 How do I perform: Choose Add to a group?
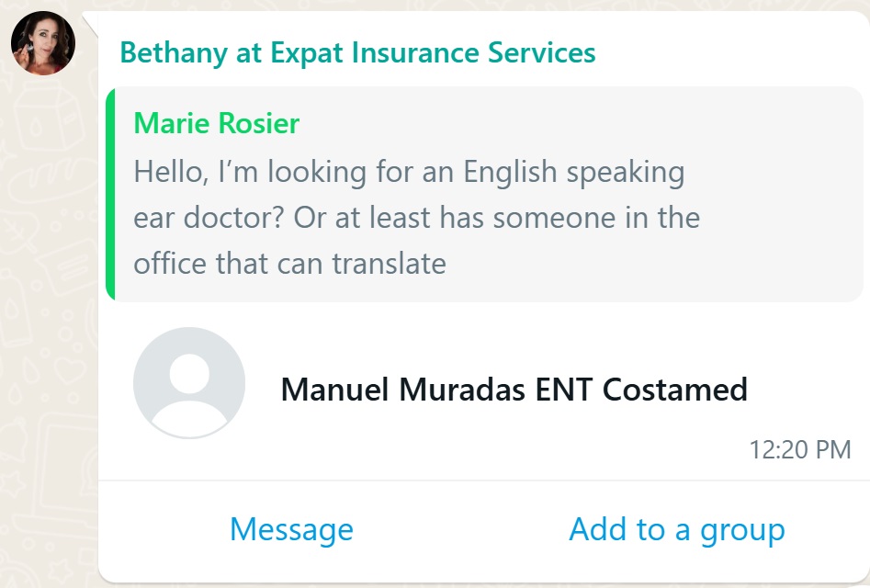[x=677, y=529]
